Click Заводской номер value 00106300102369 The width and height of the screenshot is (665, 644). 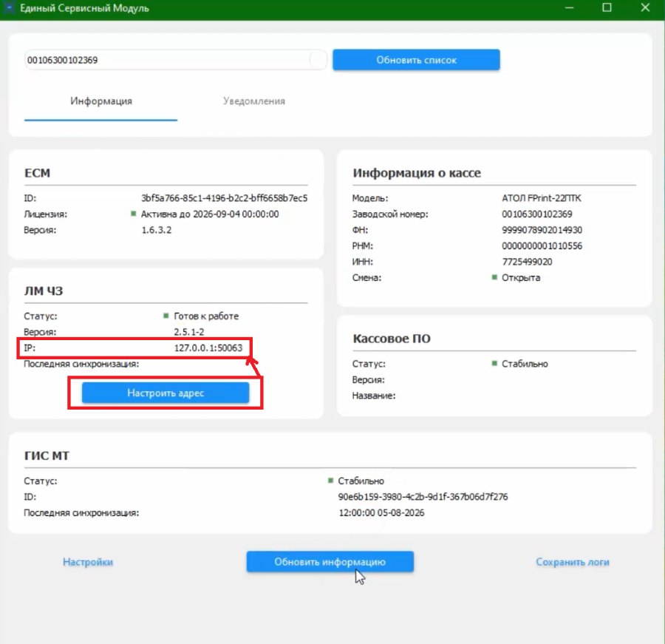click(537, 214)
